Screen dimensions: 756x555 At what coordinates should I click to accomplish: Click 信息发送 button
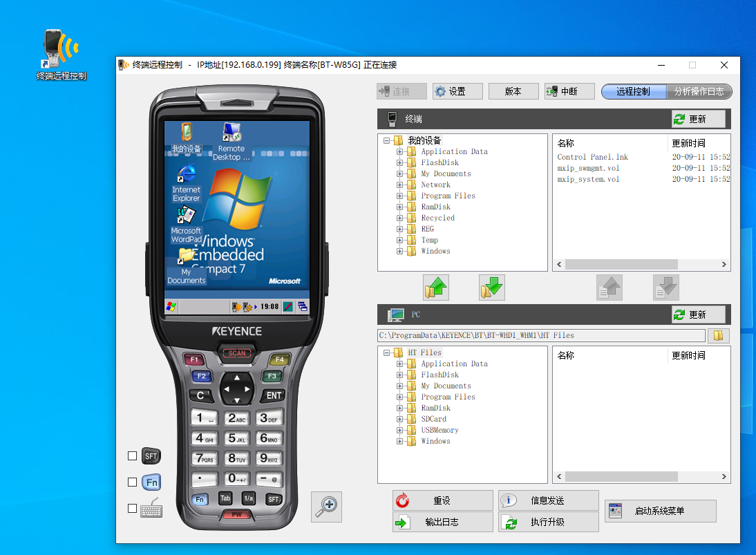click(549, 500)
